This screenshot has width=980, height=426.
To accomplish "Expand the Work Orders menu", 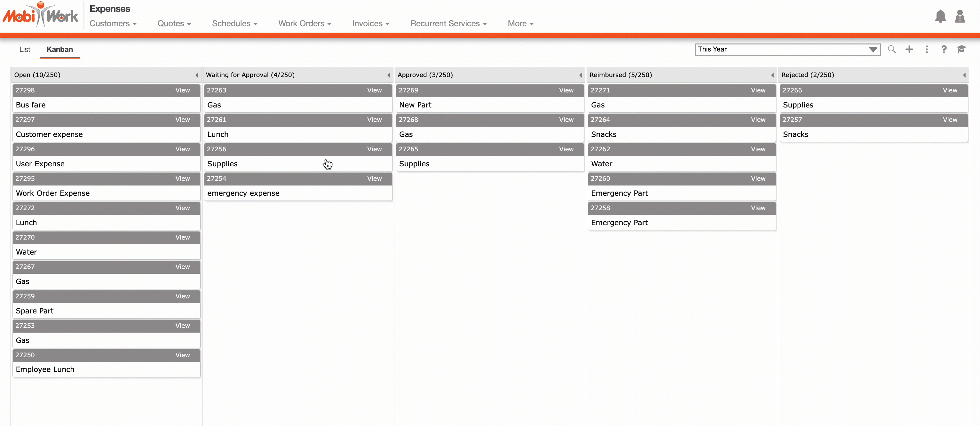I will [x=305, y=24].
